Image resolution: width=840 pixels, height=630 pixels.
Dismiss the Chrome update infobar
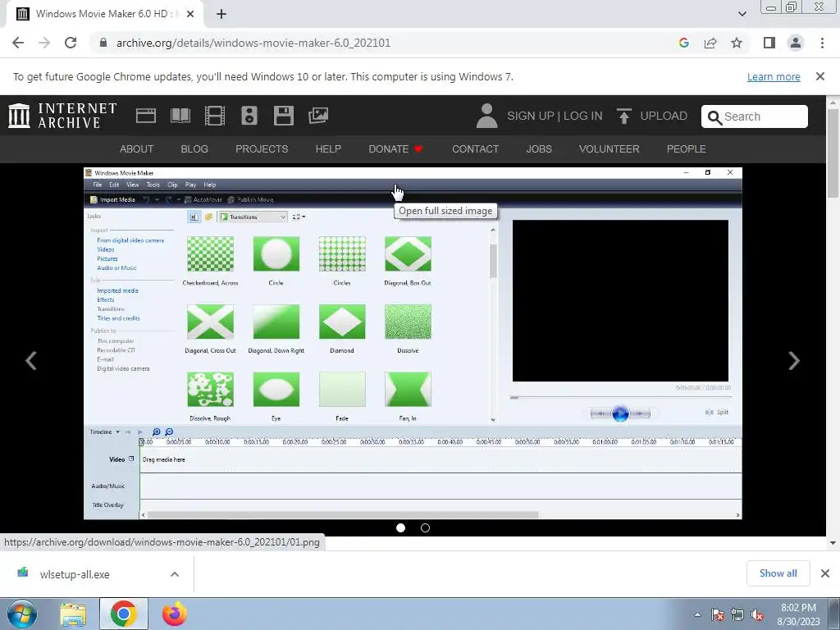tap(820, 76)
